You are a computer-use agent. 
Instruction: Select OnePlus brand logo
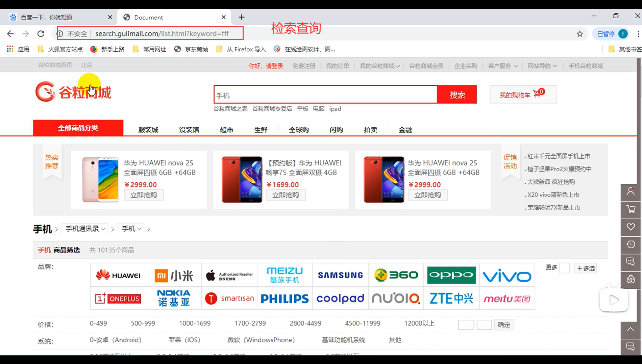pyautogui.click(x=118, y=298)
